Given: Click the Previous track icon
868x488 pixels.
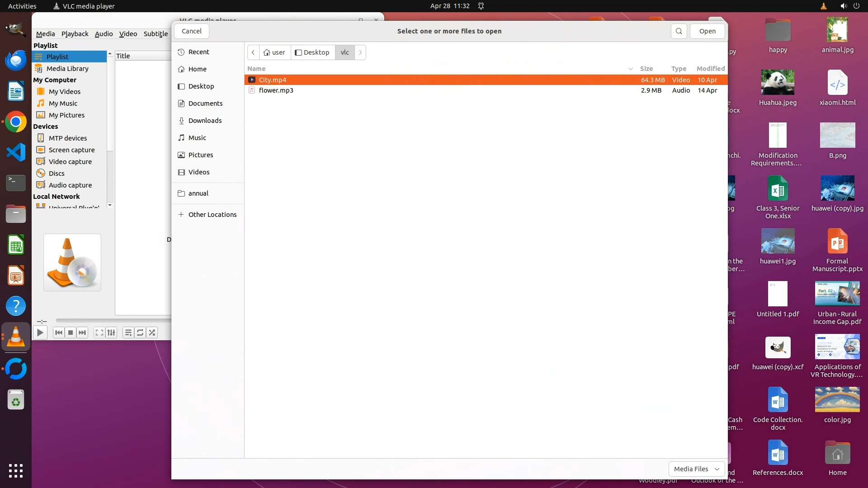Looking at the screenshot, I should [x=59, y=333].
